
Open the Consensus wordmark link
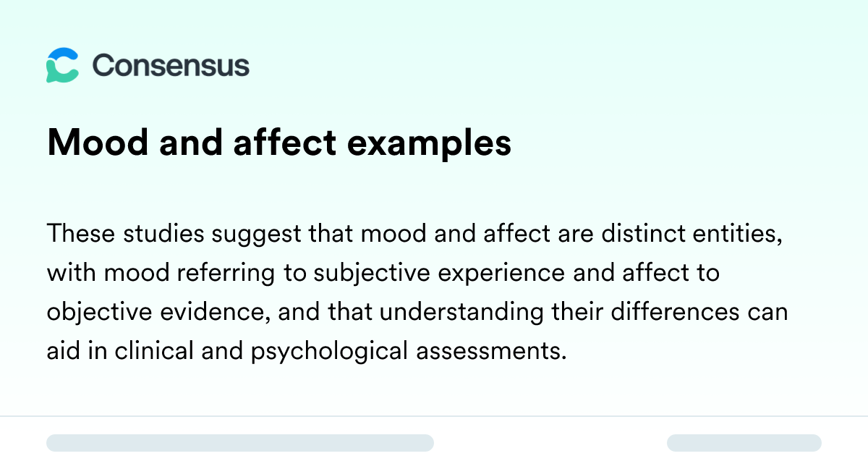click(x=171, y=65)
